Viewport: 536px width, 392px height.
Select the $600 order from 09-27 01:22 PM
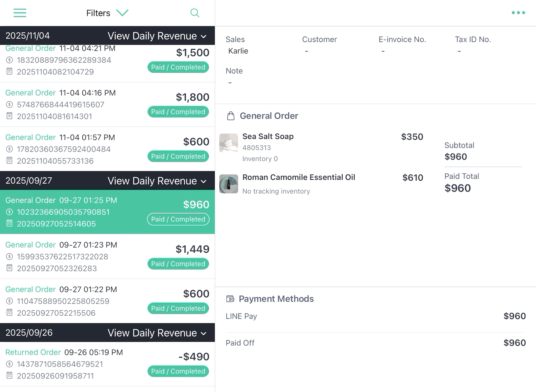[x=107, y=301]
